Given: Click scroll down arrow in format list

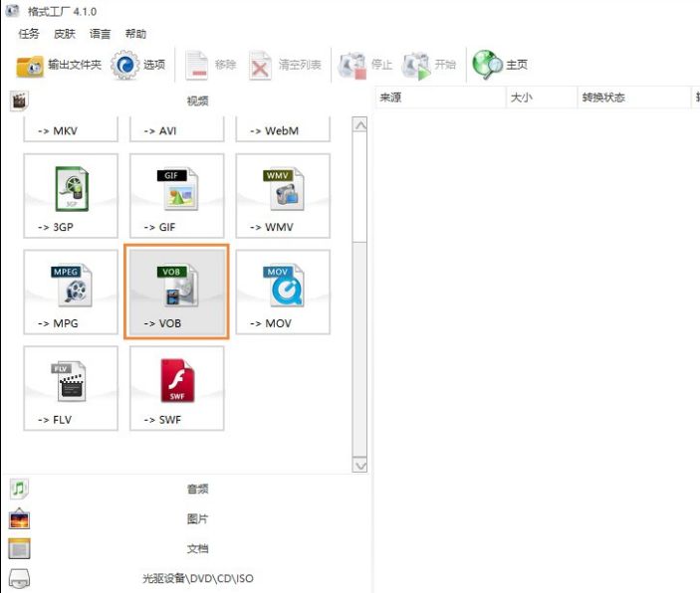Looking at the screenshot, I should tap(359, 465).
